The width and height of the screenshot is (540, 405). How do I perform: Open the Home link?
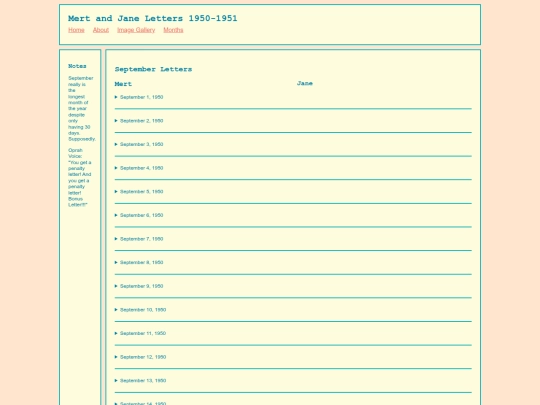[x=76, y=30]
